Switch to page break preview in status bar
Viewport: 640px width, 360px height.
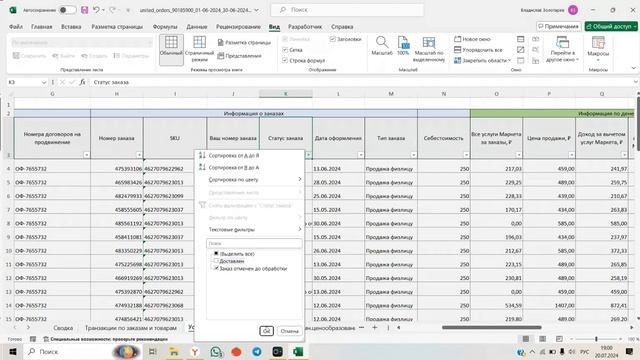(x=559, y=339)
